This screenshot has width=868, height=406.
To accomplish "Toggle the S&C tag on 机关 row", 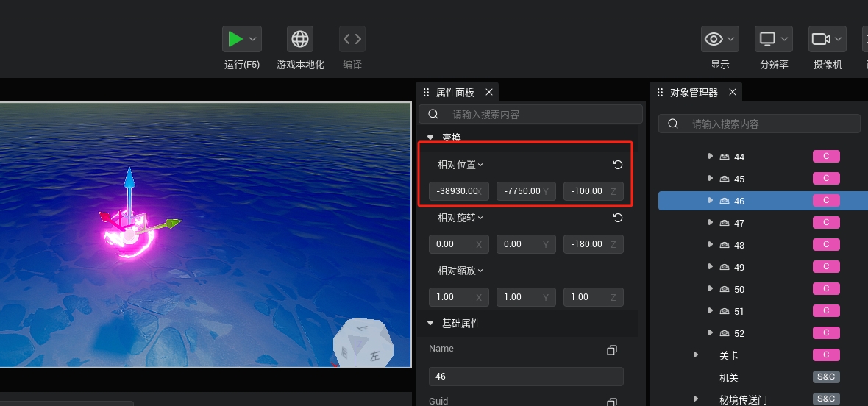I will point(825,377).
